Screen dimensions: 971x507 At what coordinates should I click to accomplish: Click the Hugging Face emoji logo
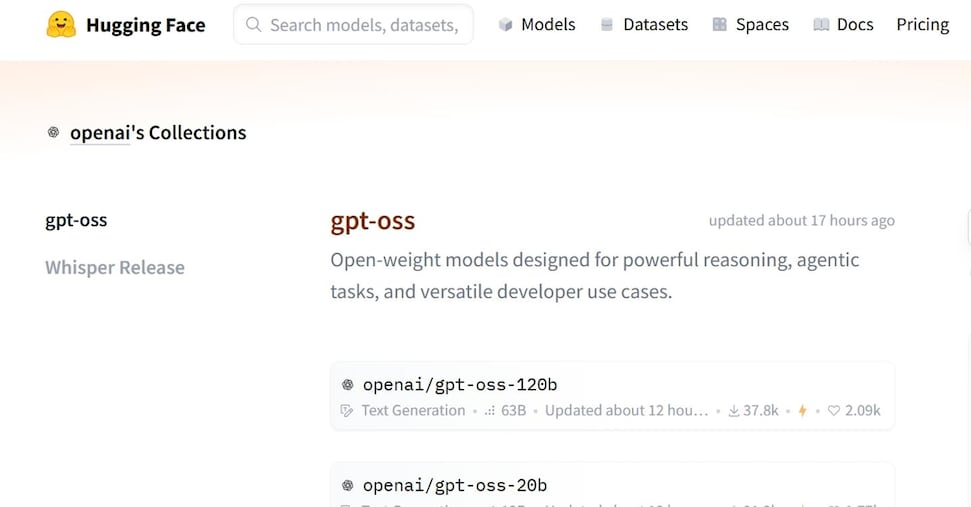point(61,25)
